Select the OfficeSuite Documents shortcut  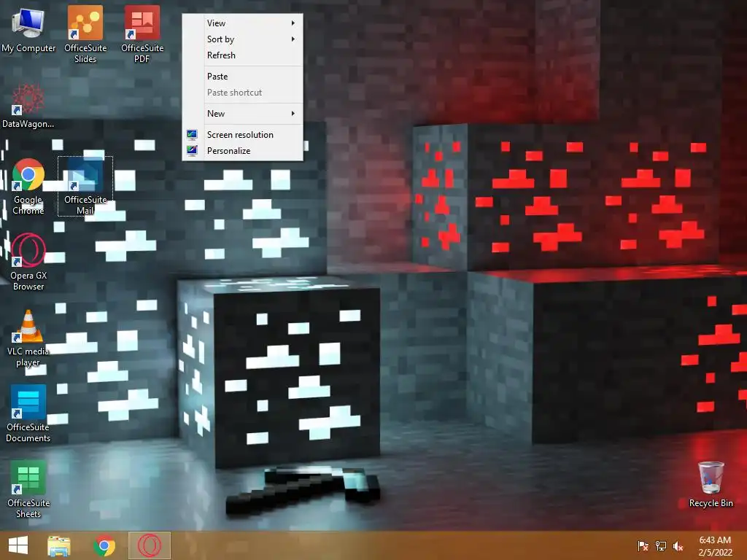point(28,413)
